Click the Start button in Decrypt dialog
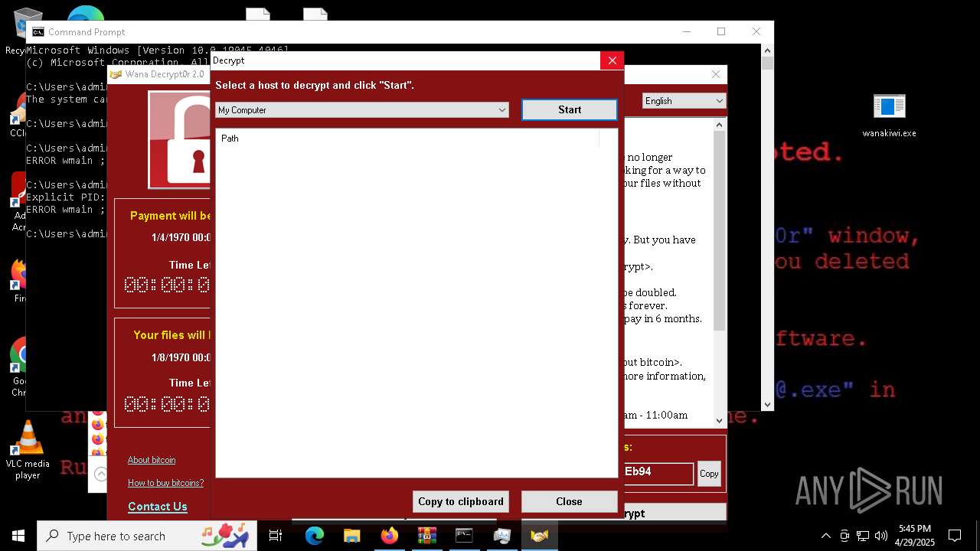 click(x=570, y=109)
